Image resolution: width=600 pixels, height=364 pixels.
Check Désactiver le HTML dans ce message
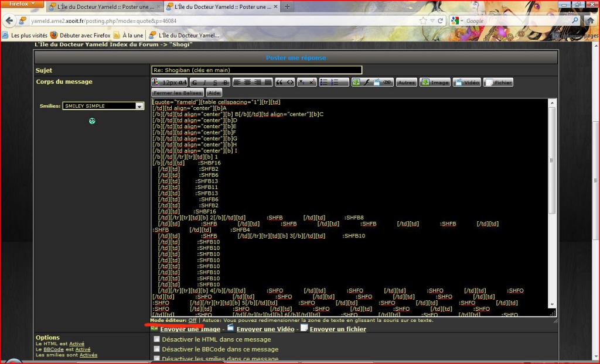(157, 339)
